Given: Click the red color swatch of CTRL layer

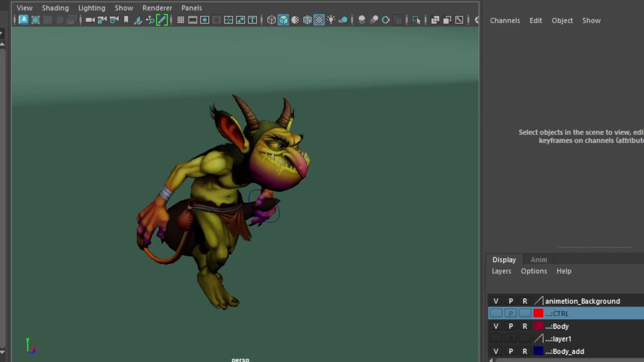Looking at the screenshot, I should (538, 313).
